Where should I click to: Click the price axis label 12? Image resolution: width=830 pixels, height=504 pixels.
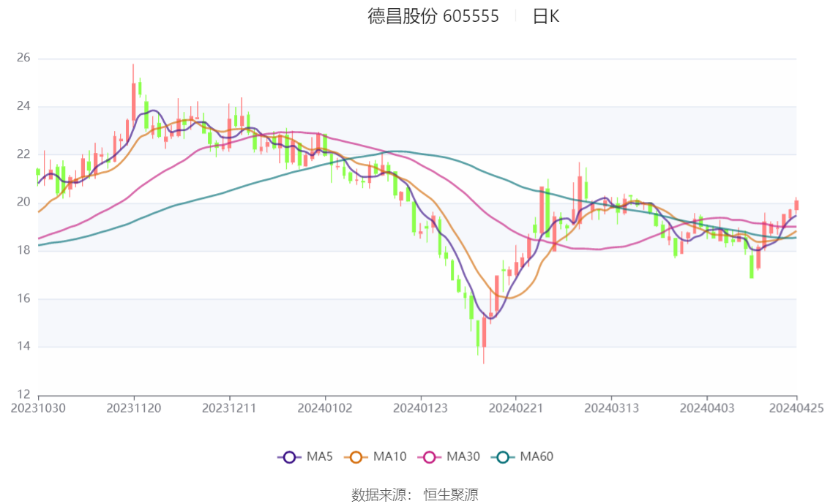coord(23,395)
